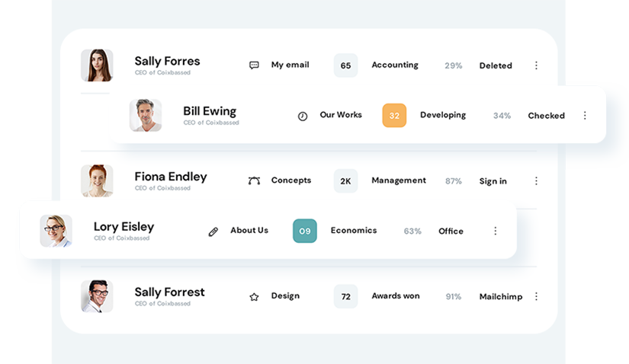629x364 pixels.
Task: Click the 65 count badge
Action: [x=345, y=65]
